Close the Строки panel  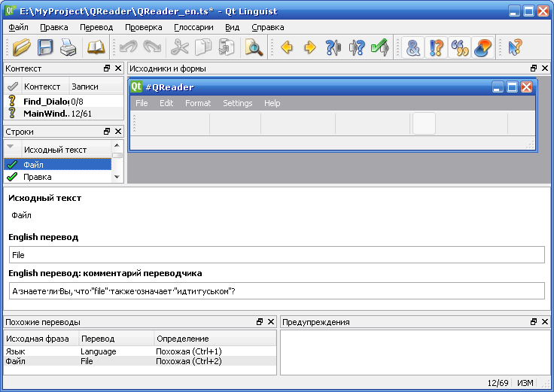pyautogui.click(x=118, y=132)
